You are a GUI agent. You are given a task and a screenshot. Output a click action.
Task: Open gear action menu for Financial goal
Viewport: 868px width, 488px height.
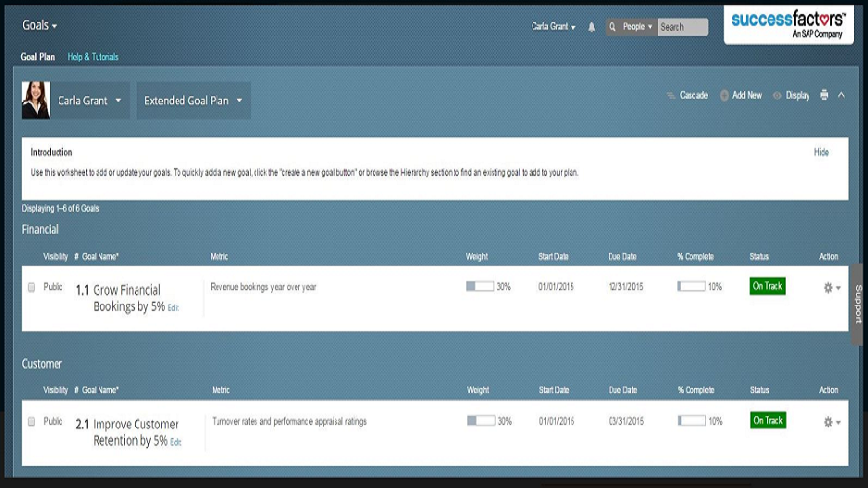(830, 288)
